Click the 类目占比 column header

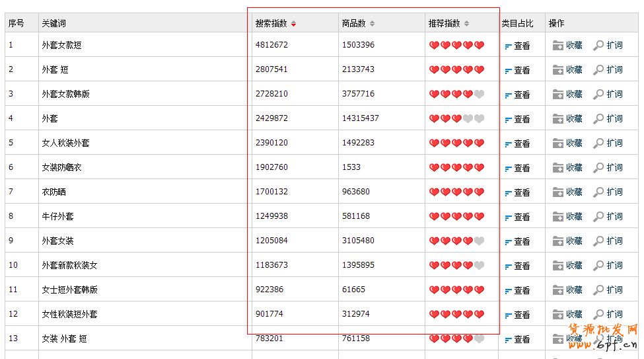(x=517, y=23)
